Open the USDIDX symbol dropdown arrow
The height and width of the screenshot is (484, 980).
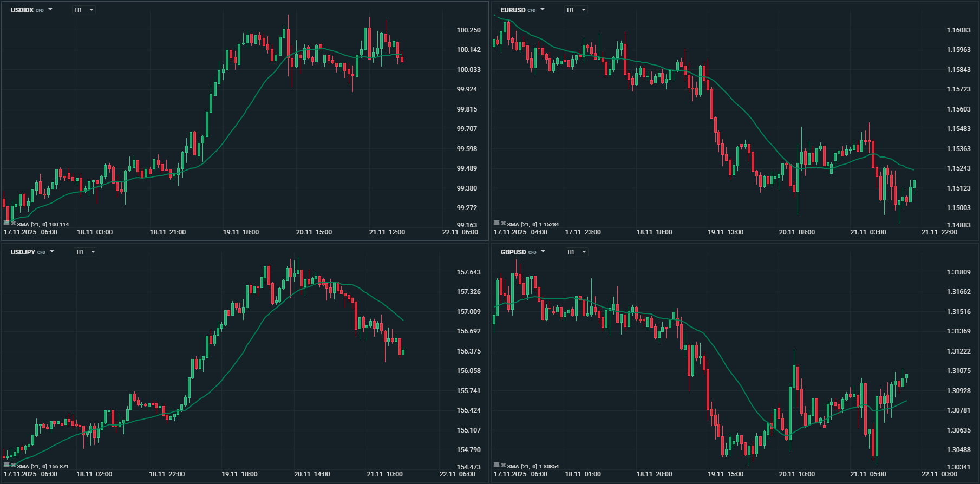pyautogui.click(x=50, y=10)
